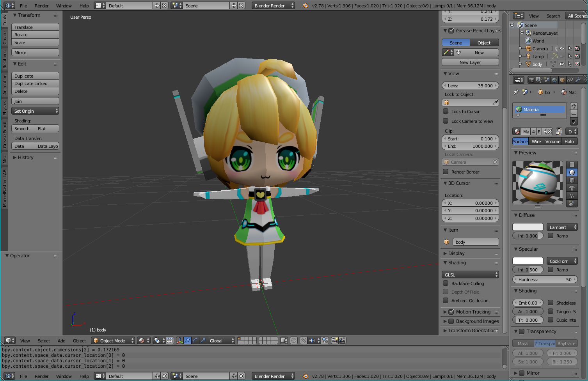Viewport: 588px width, 381px height.
Task: Toggle body object visibility eye
Action: [x=562, y=64]
